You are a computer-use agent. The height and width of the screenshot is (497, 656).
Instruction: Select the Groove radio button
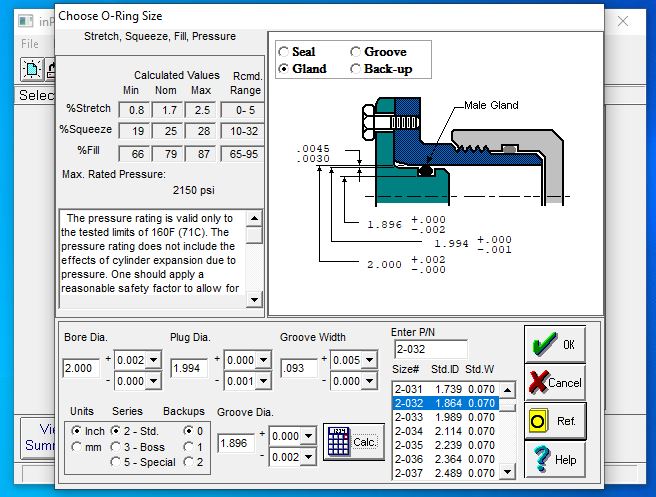pyautogui.click(x=355, y=51)
